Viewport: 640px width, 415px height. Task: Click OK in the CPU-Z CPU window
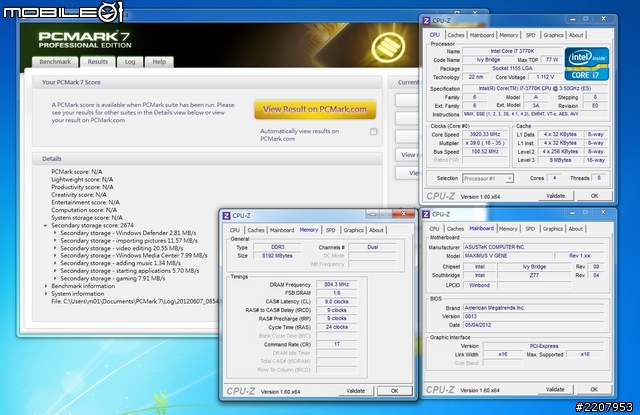pos(594,196)
